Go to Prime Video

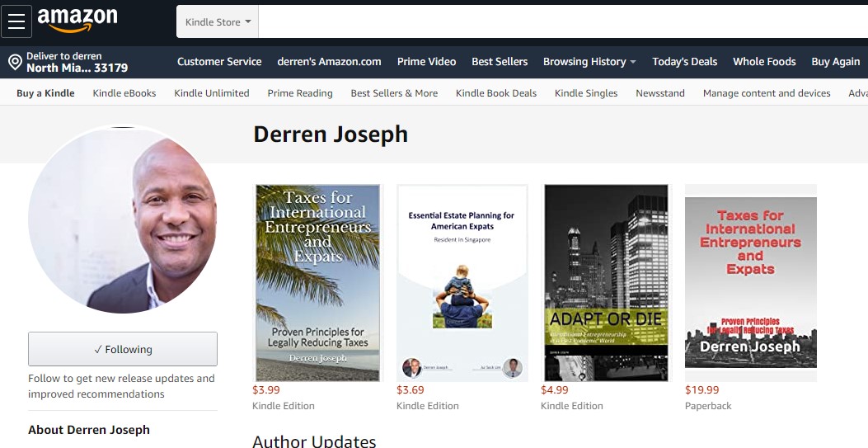[426, 62]
